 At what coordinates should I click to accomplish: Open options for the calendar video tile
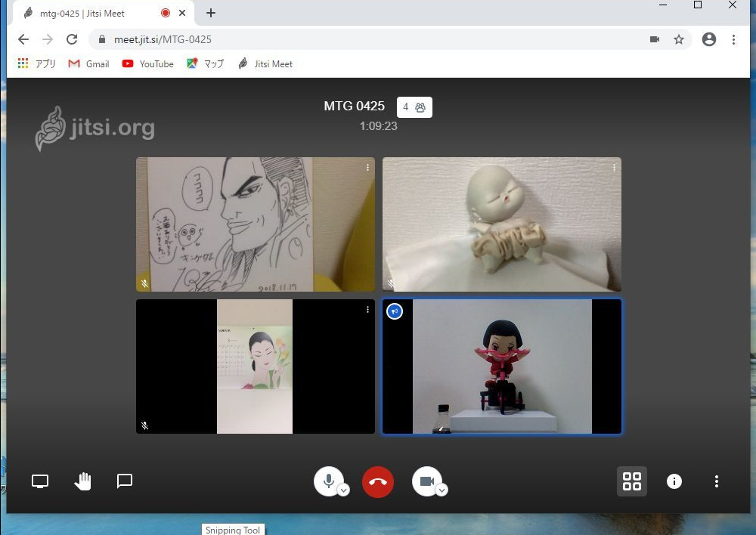coord(367,309)
